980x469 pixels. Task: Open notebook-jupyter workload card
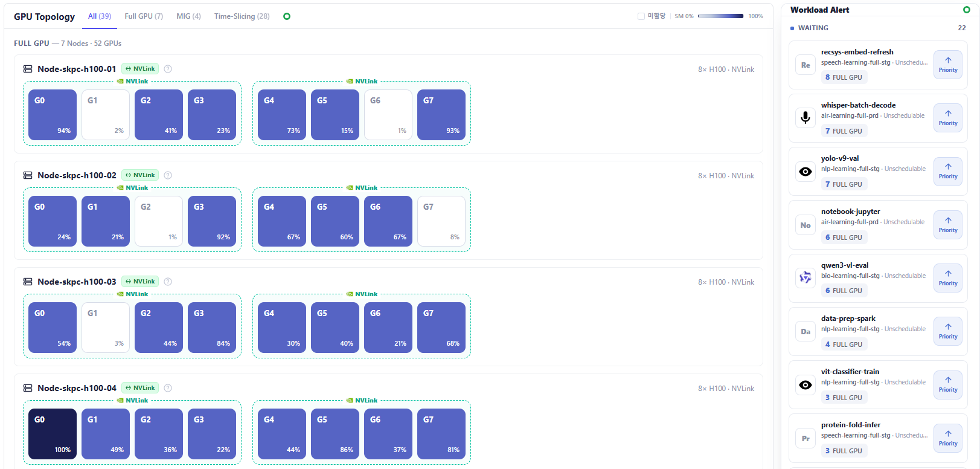(x=878, y=225)
